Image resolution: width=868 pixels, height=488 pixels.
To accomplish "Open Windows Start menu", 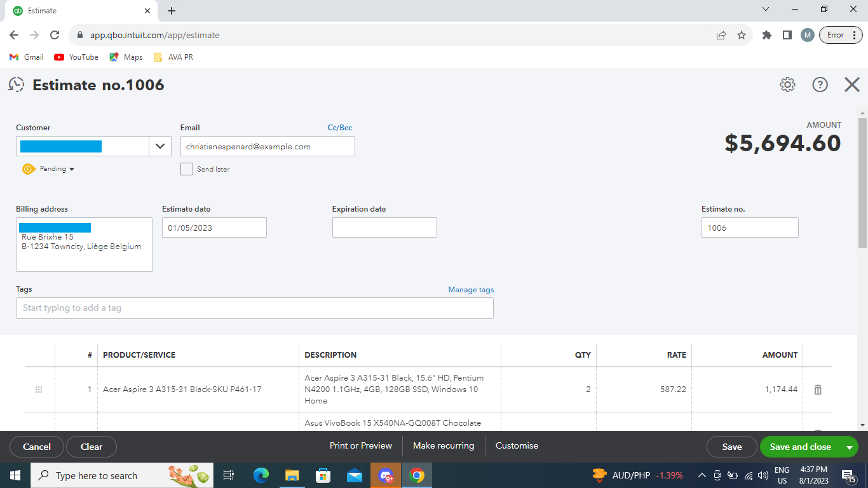I will click(x=15, y=475).
